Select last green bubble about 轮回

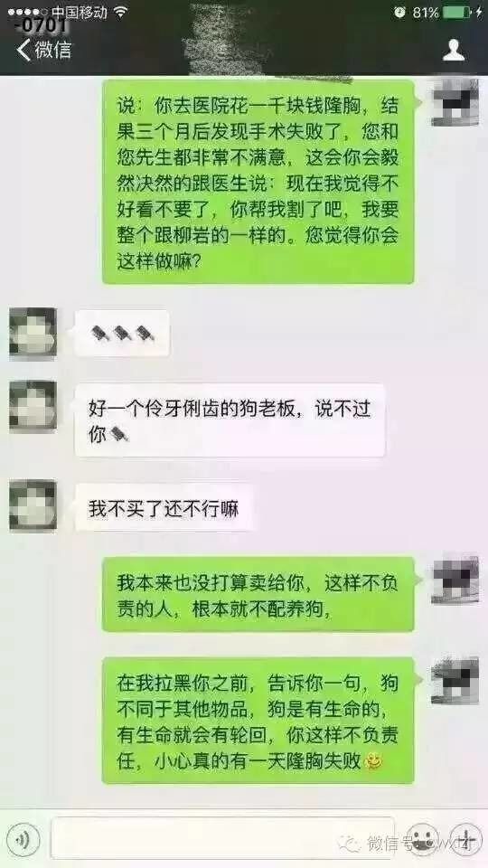pyautogui.click(x=258, y=721)
